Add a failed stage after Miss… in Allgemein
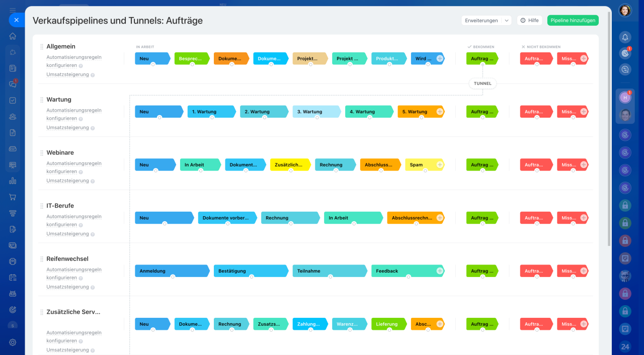The image size is (644, 355). [x=584, y=58]
